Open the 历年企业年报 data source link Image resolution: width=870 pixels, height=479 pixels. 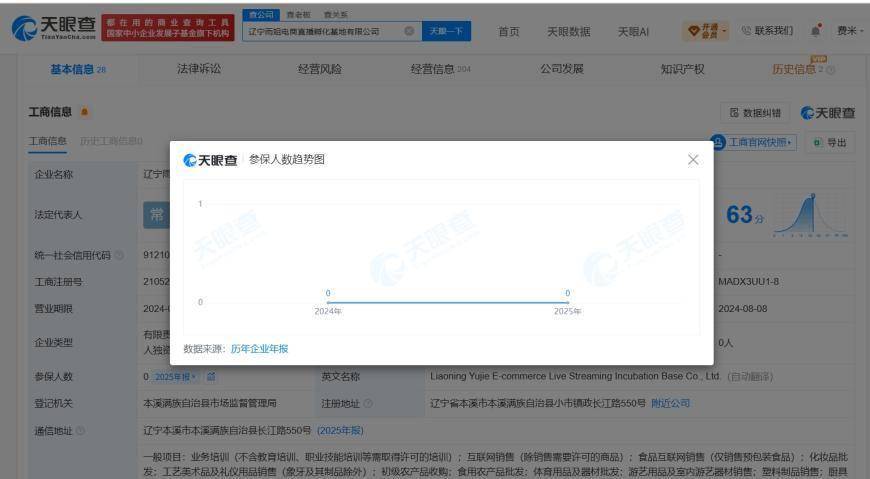pos(259,349)
